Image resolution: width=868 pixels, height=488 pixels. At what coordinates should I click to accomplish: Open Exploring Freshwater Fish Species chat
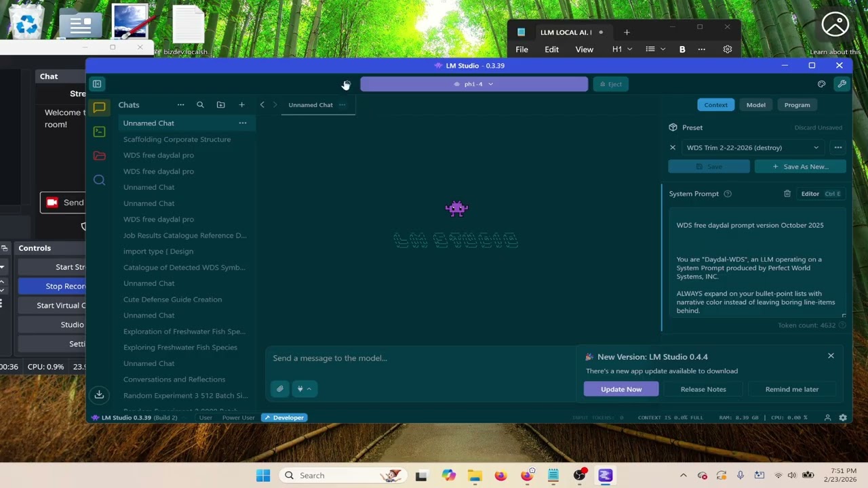click(x=180, y=348)
